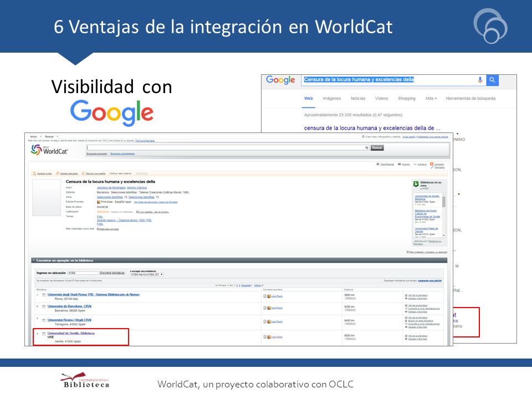Open subject link 'Spanish essays – Classical period'
Image resolution: width=532 pixels, height=399 pixels.
click(124, 220)
